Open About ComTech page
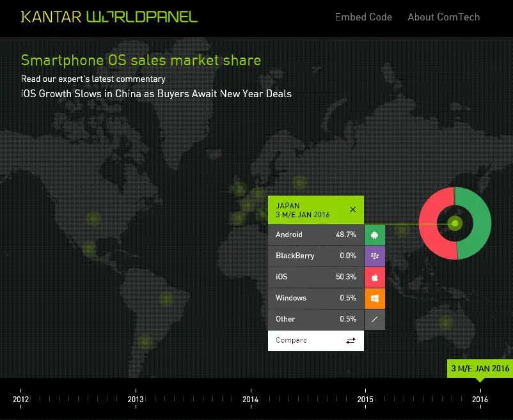The height and width of the screenshot is (420, 513). [444, 17]
